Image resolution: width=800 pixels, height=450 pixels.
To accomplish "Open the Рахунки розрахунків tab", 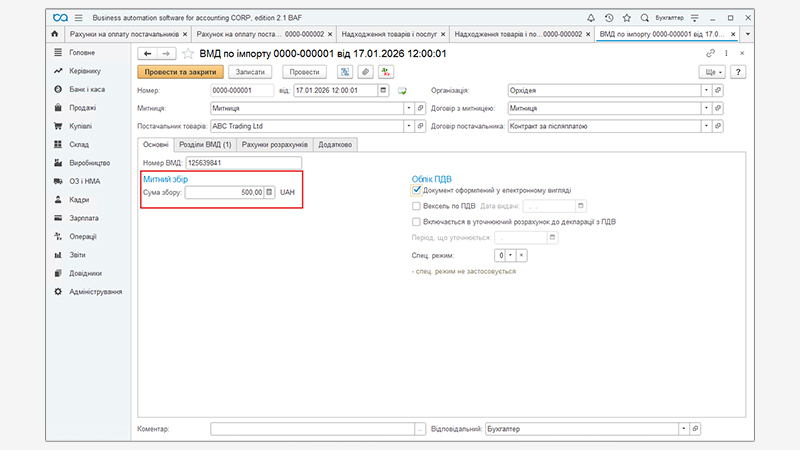I will tap(274, 144).
